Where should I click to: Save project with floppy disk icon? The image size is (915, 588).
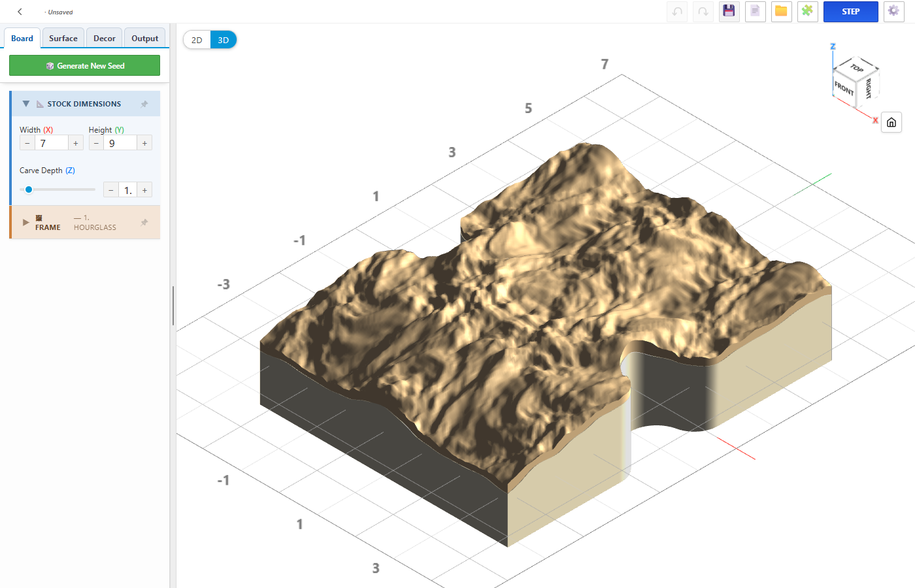(729, 12)
